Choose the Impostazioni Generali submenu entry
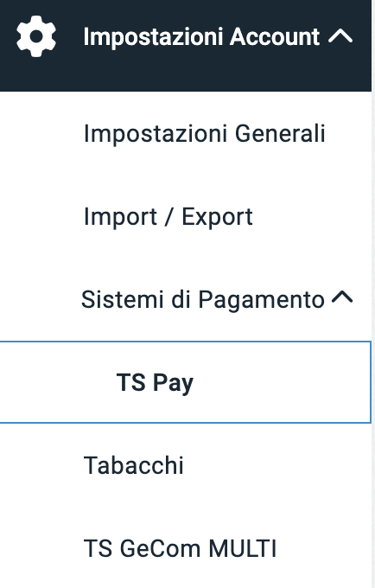Screen dimensions: 375x588 tap(204, 133)
